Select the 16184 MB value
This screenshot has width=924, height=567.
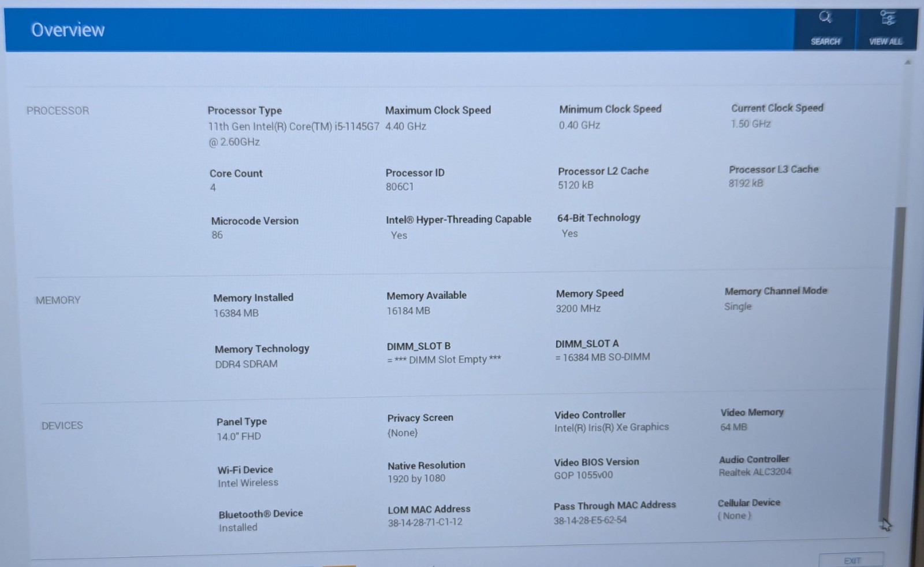pos(408,311)
